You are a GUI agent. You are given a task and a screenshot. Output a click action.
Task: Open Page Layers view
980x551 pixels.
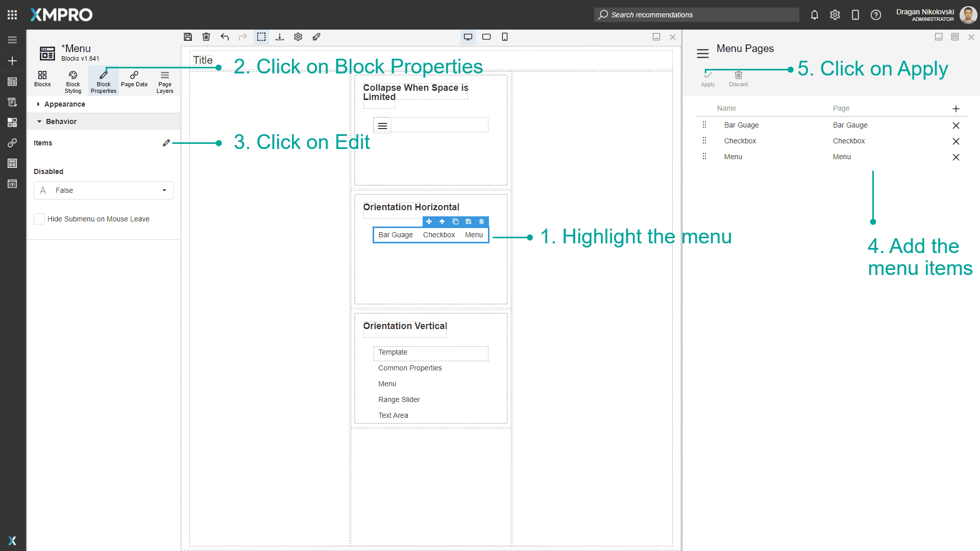164,80
